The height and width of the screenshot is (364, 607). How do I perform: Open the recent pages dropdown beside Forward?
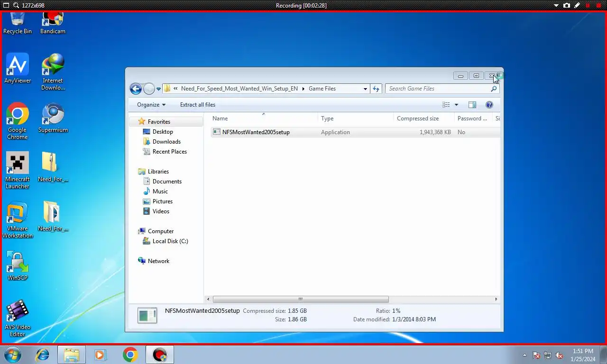(158, 89)
